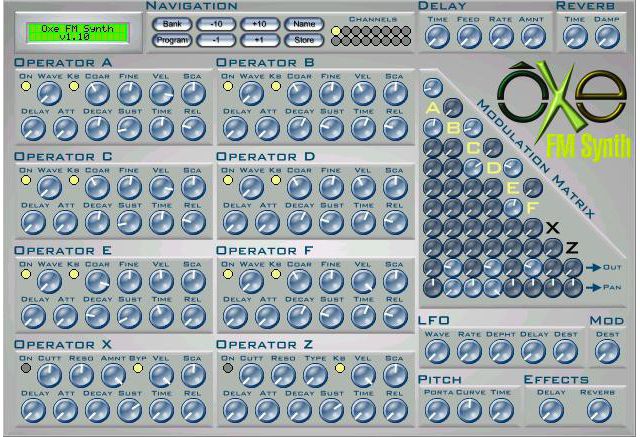
Task: Toggle Operator F KB LED
Action: click(276, 274)
